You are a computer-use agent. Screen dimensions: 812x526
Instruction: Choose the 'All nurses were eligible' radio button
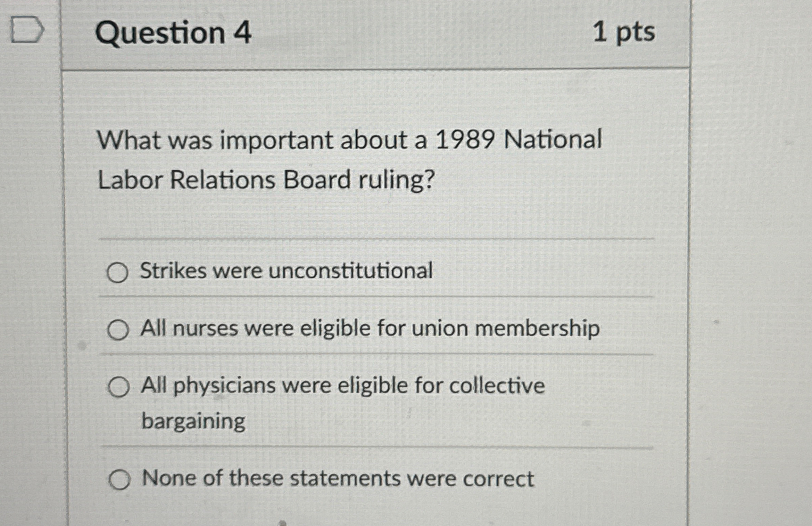(118, 330)
